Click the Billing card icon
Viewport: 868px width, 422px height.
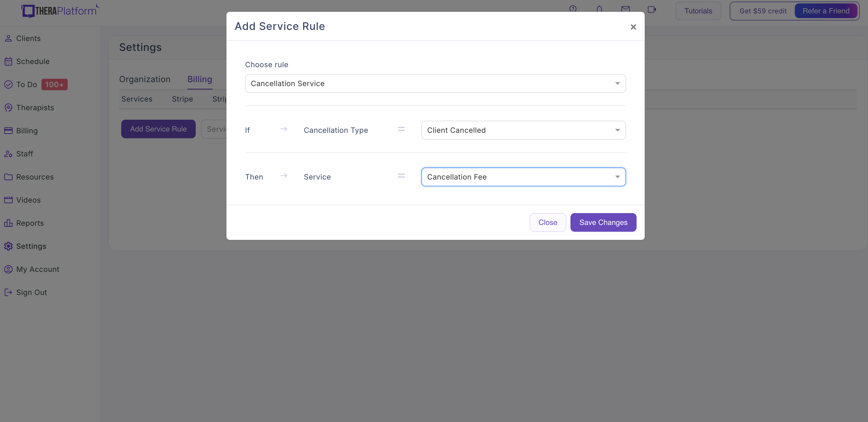pos(8,131)
